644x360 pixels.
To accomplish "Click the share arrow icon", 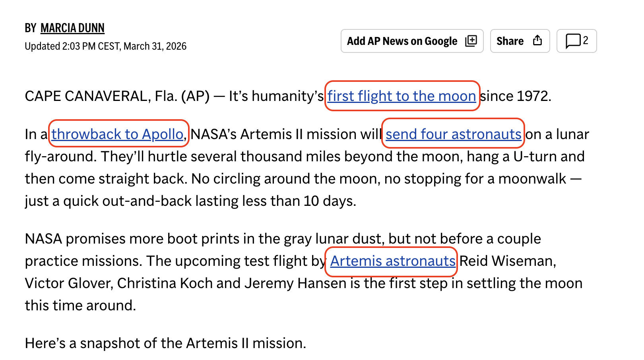I will tap(537, 41).
